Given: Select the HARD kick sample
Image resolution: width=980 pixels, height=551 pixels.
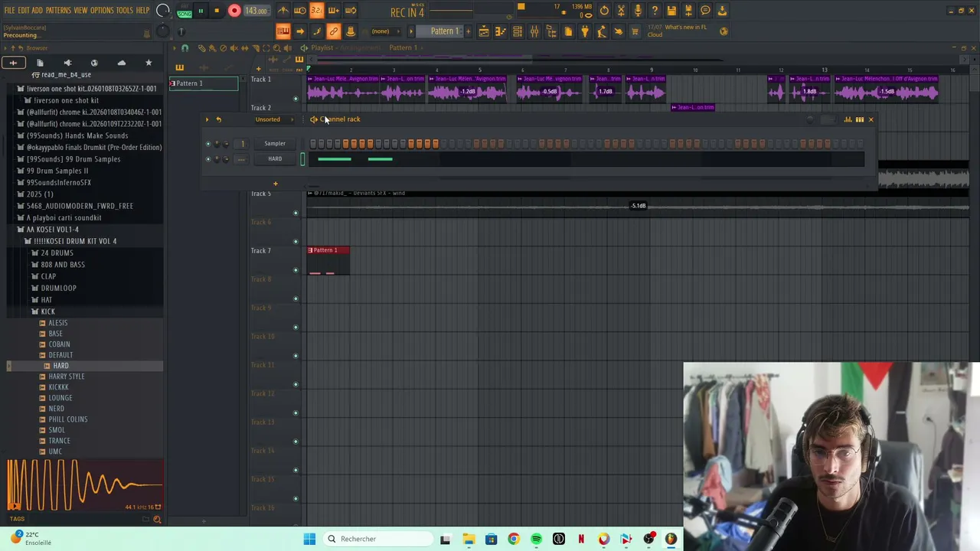Looking at the screenshot, I should pos(60,366).
